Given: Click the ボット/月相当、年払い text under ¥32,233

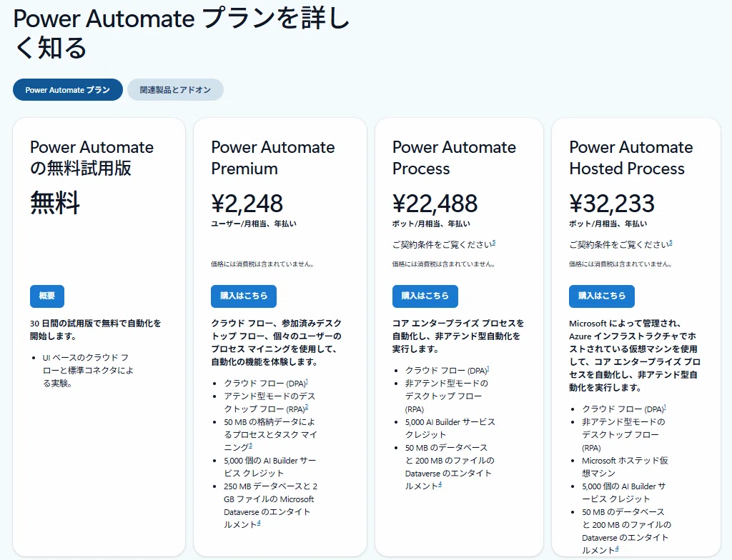Looking at the screenshot, I should point(608,224).
